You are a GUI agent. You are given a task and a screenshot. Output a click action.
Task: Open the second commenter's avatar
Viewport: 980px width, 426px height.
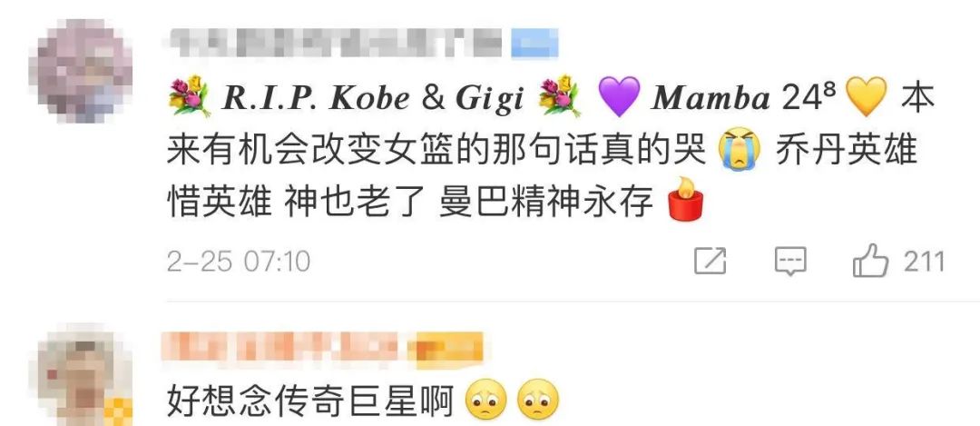(83, 374)
